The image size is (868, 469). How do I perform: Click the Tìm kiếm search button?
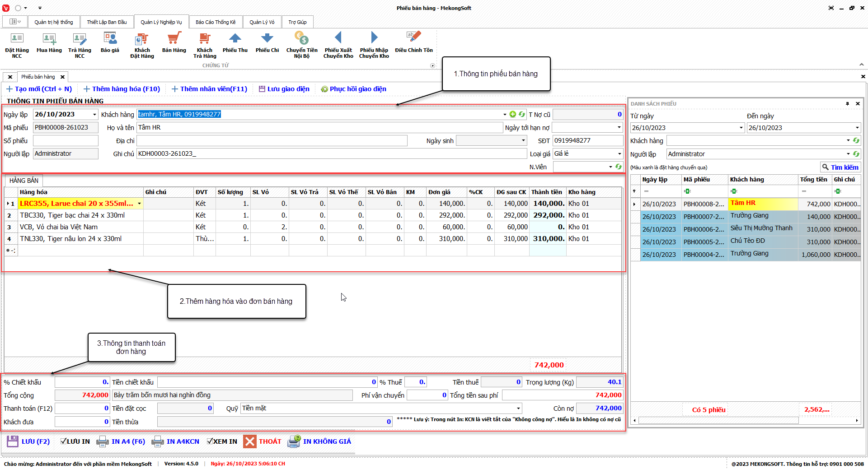(x=840, y=167)
